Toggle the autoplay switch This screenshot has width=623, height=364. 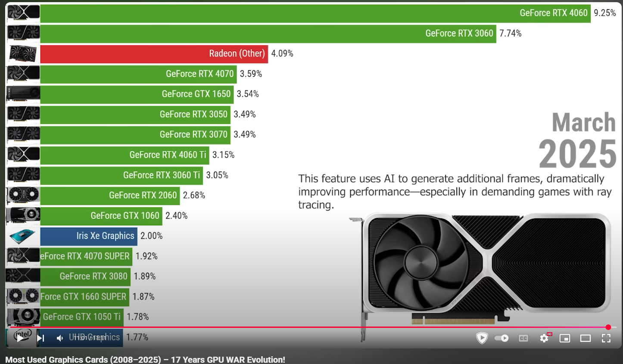[502, 338]
